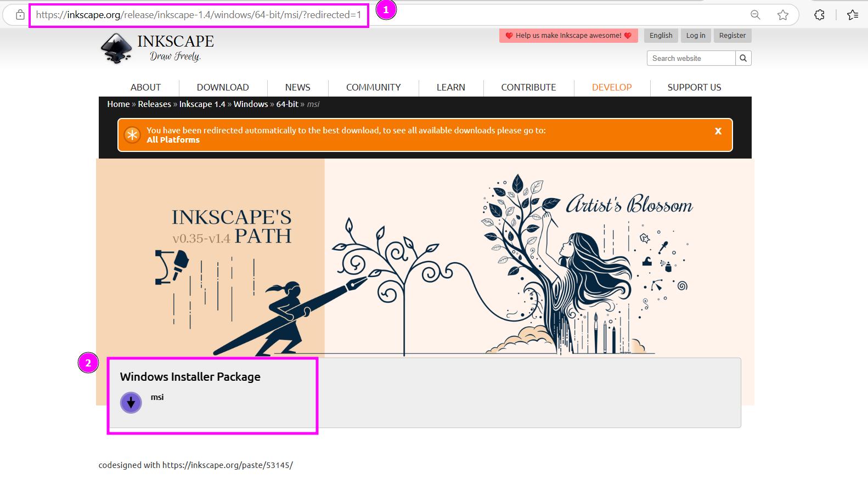Click Help us make Inkscape awesome banner
This screenshot has width=868, height=502.
pyautogui.click(x=568, y=36)
